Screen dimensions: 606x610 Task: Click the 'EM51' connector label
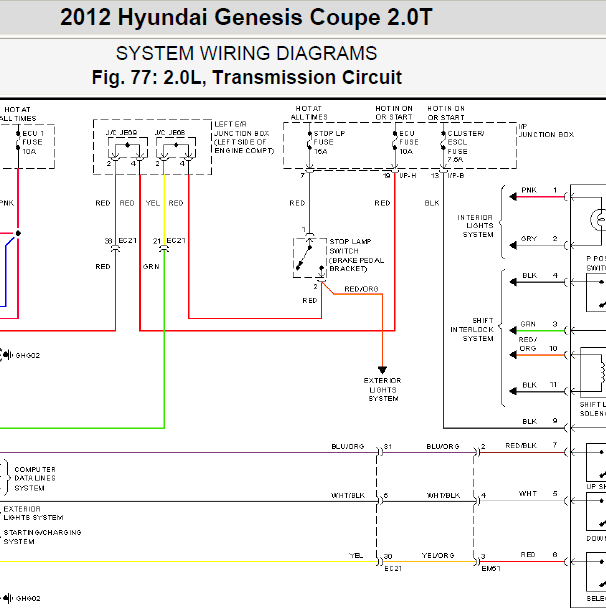(491, 569)
